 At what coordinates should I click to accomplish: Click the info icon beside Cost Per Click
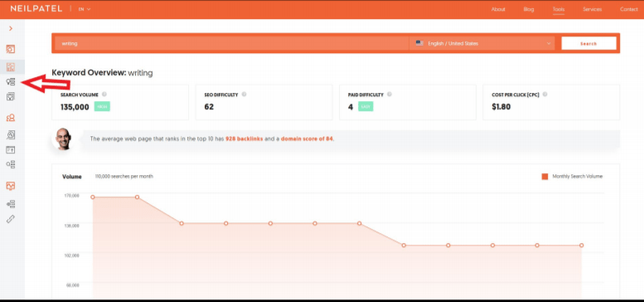pyautogui.click(x=545, y=94)
